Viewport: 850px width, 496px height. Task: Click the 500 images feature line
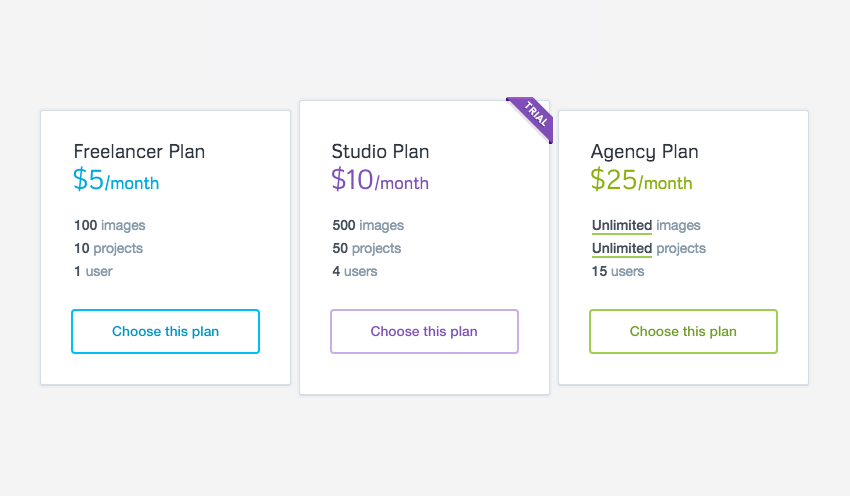tap(368, 226)
